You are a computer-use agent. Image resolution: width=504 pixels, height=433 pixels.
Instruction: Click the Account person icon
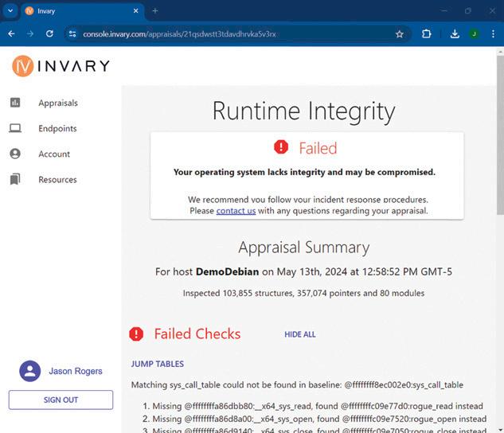coord(15,154)
